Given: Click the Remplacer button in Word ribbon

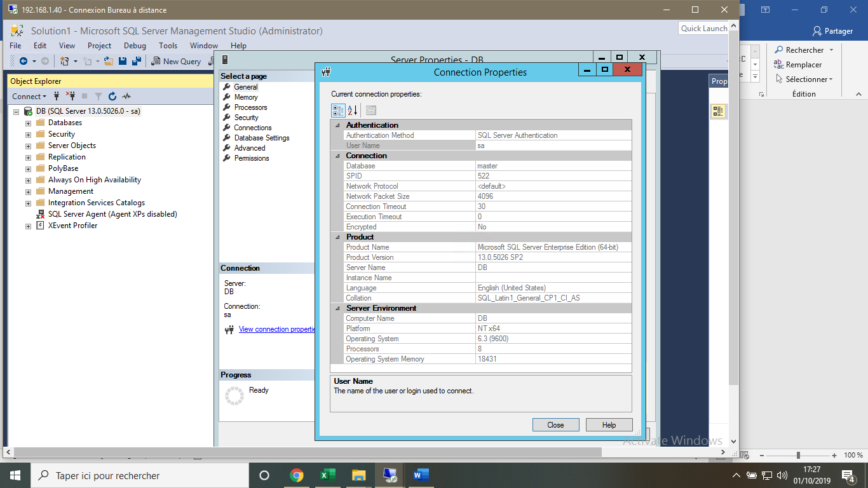Looking at the screenshot, I should 797,64.
